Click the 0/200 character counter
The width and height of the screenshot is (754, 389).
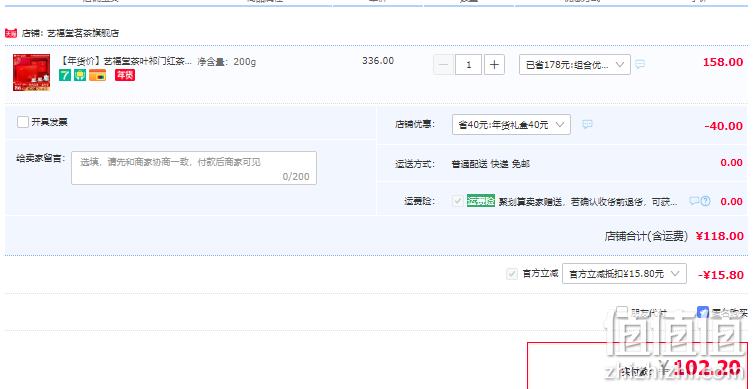pyautogui.click(x=296, y=176)
